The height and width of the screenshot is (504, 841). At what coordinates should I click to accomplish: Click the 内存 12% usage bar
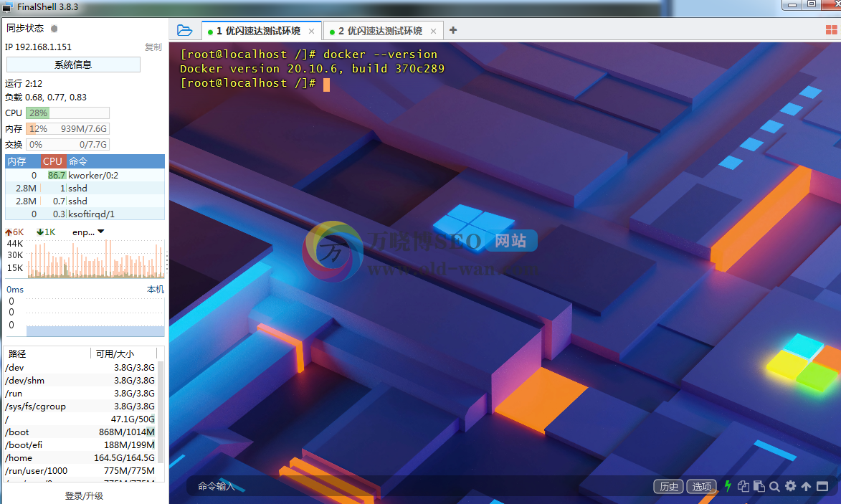click(x=67, y=128)
